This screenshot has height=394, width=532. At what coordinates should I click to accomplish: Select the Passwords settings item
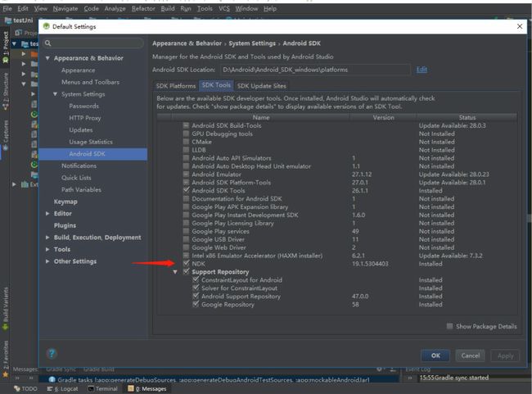coord(83,106)
